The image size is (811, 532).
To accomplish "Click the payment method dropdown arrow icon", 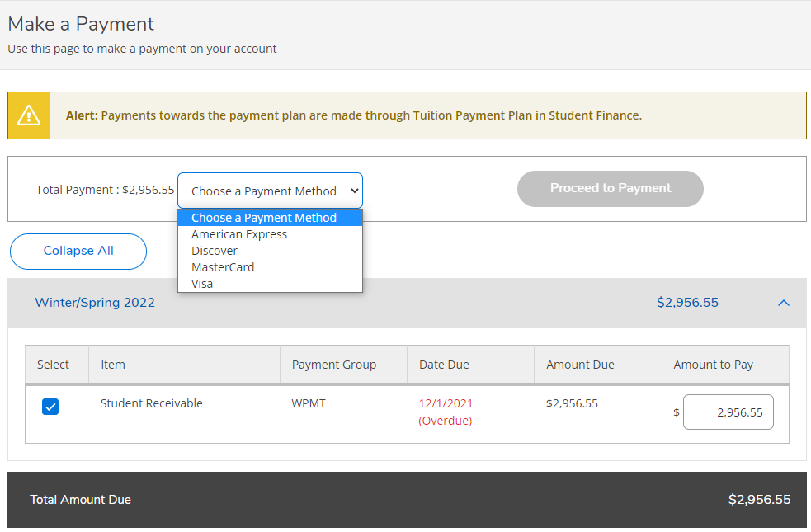I will 352,190.
